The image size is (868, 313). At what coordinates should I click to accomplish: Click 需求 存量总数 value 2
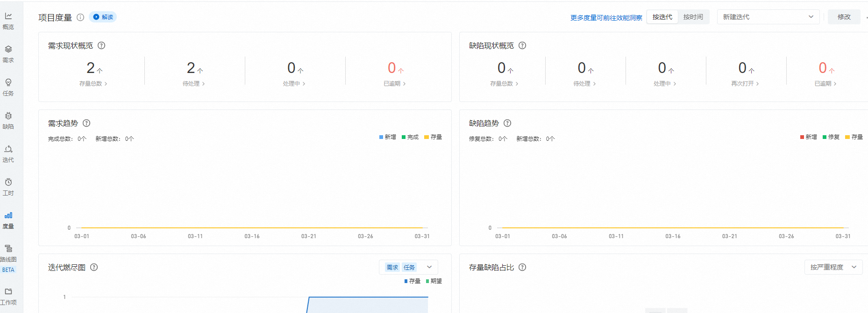[91, 68]
